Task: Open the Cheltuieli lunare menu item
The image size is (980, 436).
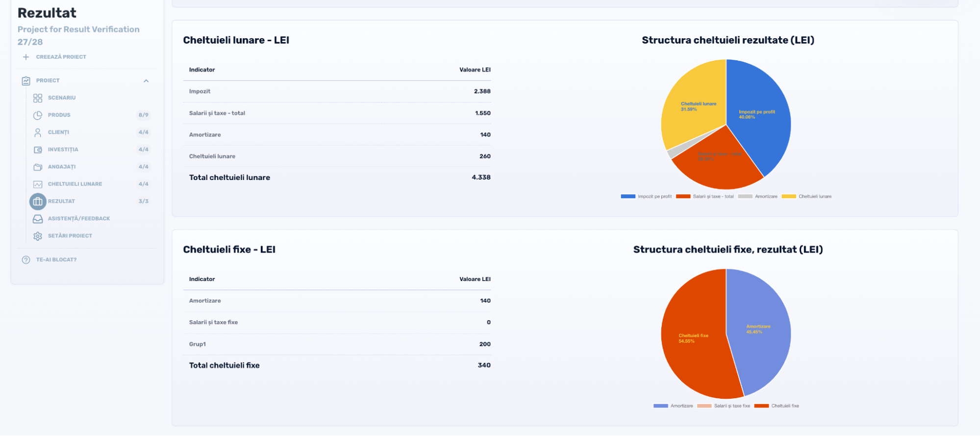Action: coord(75,184)
